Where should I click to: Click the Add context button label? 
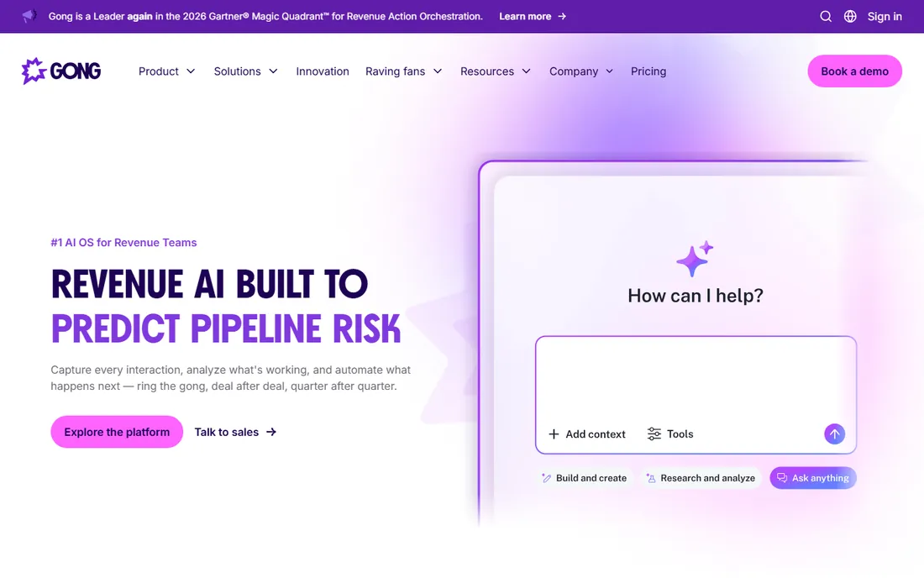point(596,434)
